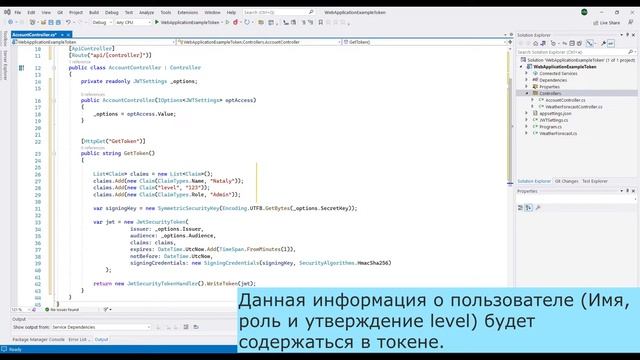Screen dimensions: 640x360
Task: Toggle Sync with Active Document icon
Action: coord(564,43)
